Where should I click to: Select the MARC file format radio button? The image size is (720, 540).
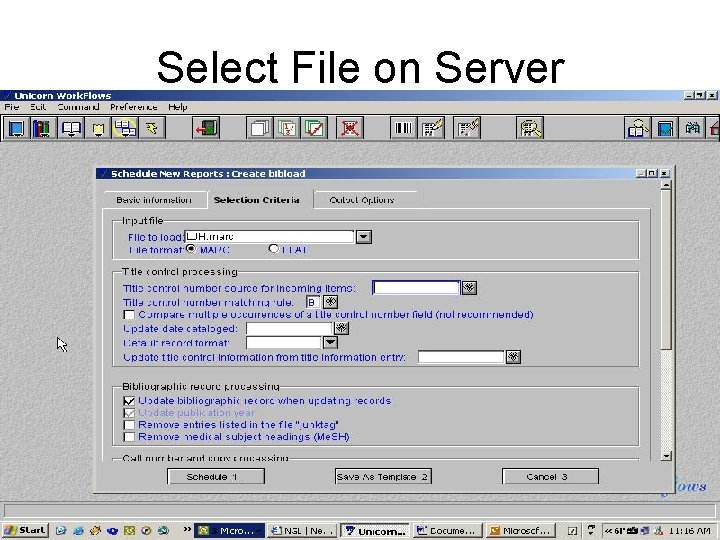191,248
